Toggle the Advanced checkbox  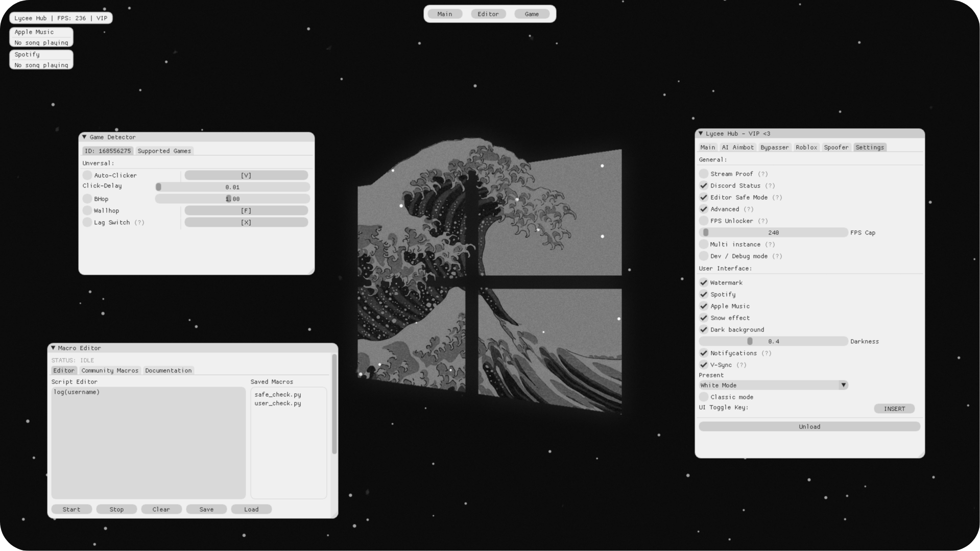pyautogui.click(x=704, y=209)
